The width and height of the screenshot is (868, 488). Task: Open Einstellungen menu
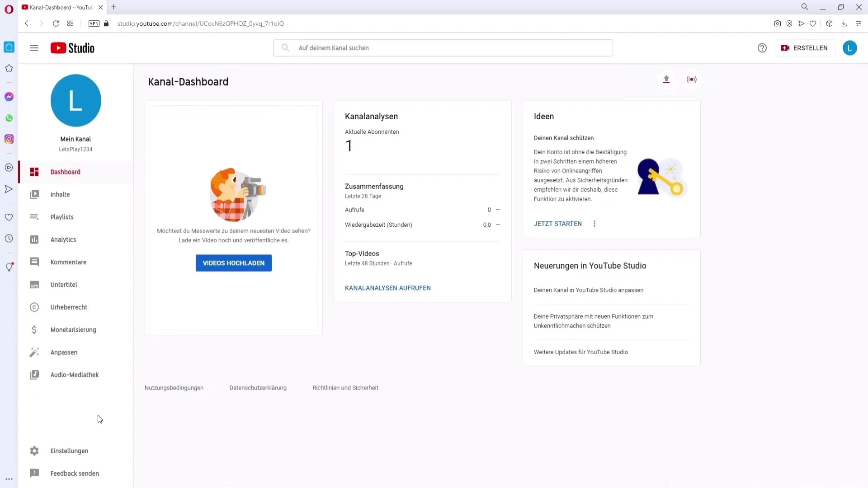(x=69, y=450)
